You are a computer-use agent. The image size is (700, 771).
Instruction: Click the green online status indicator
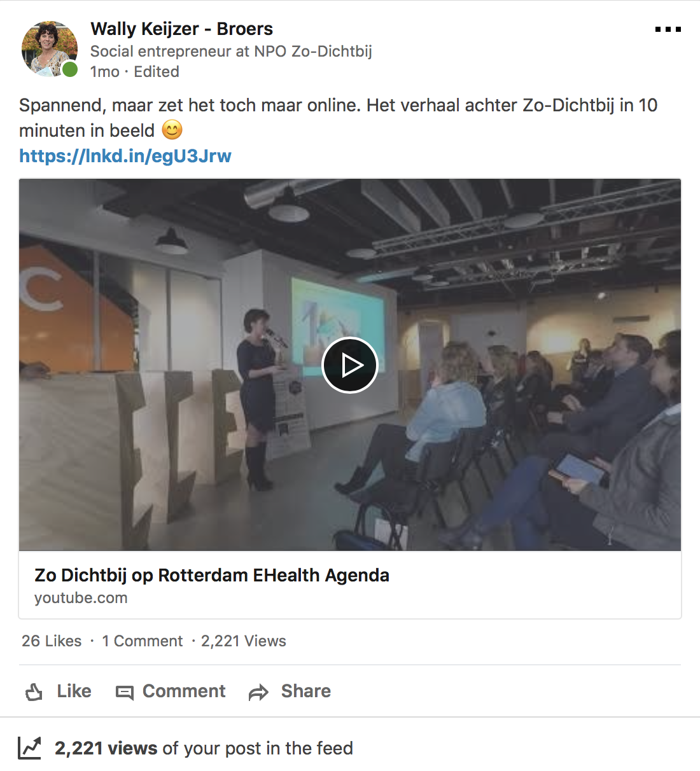(70, 69)
